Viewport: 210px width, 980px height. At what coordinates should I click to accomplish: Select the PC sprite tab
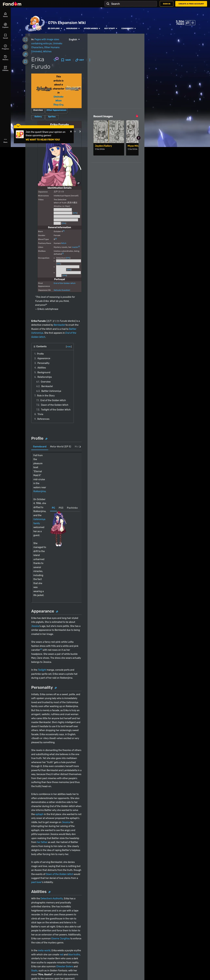point(53,508)
